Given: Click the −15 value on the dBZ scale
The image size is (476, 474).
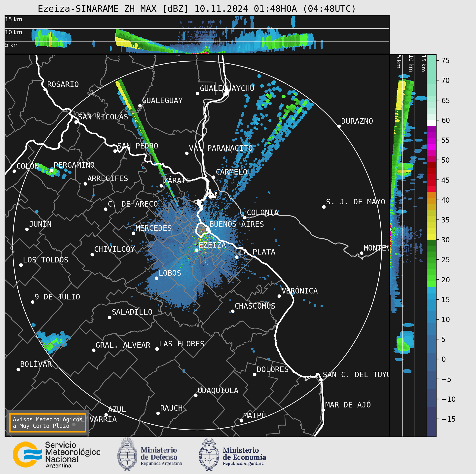Looking at the screenshot, I should tap(449, 419).
